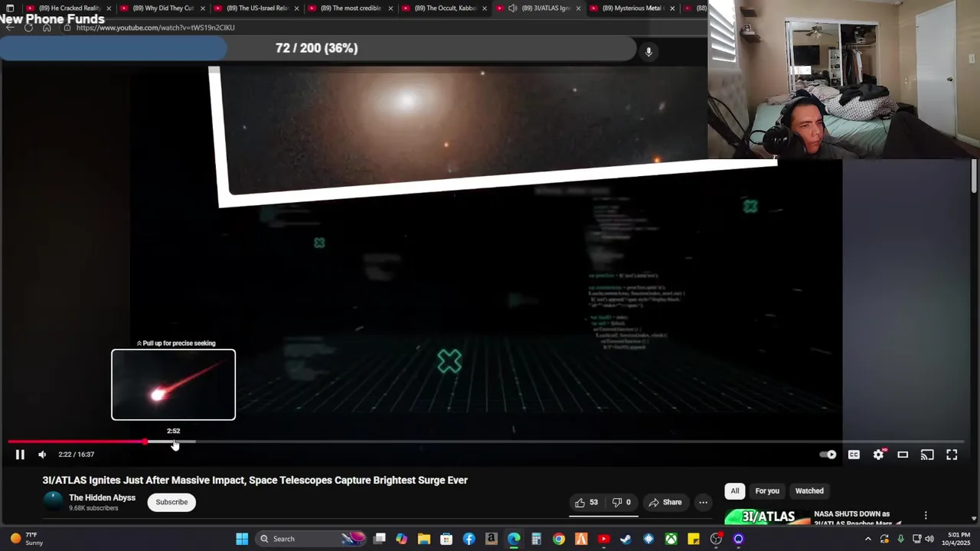980x551 pixels.
Task: Close the Why Did They Cut tab
Action: tap(202, 8)
